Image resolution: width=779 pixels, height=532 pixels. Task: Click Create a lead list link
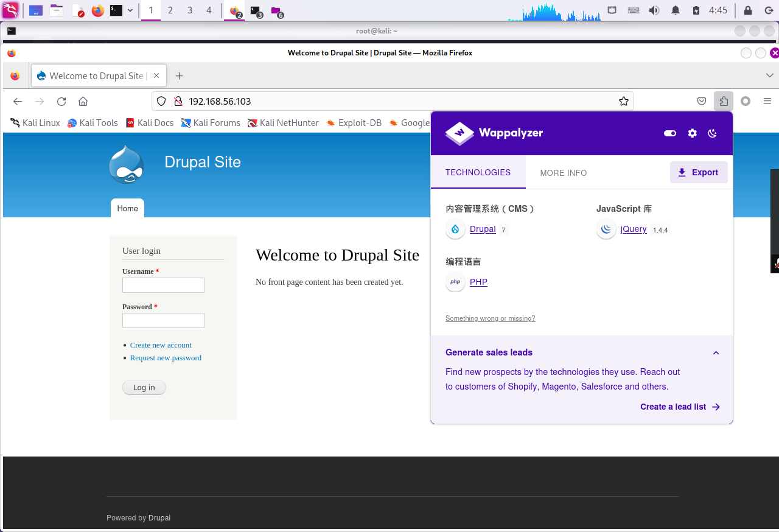(680, 407)
